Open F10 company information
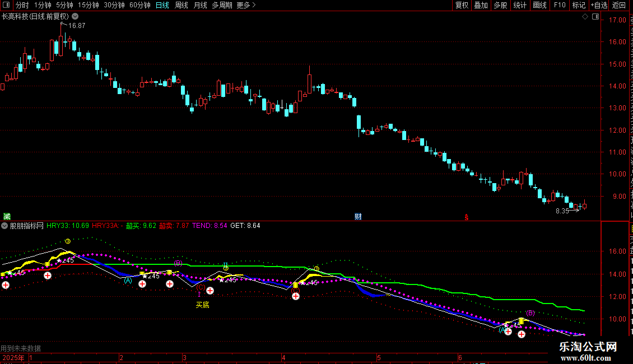Screen dimensions: 633x364 tap(560, 5)
